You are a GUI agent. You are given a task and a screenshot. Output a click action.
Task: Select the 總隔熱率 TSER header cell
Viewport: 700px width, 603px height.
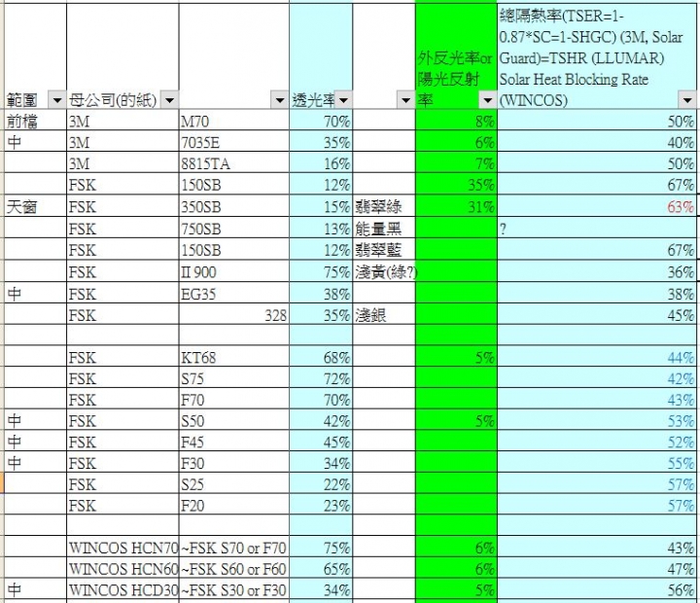click(x=596, y=54)
